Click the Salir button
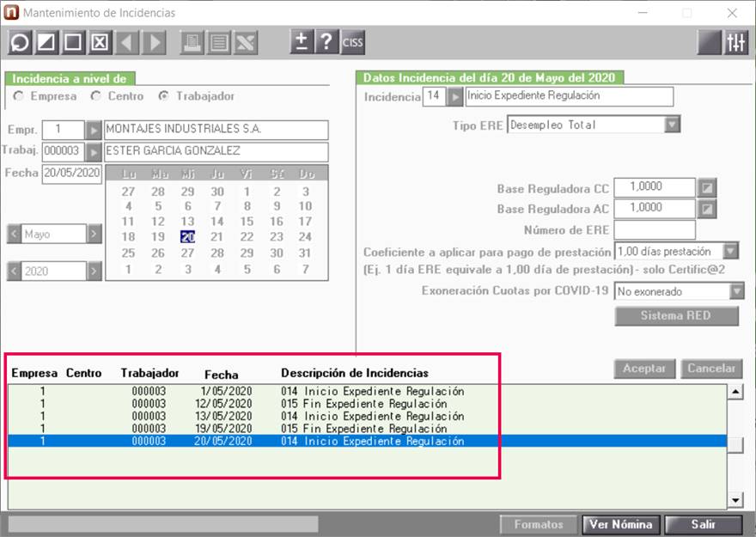Viewport: 756px width, 537px height. (x=704, y=524)
